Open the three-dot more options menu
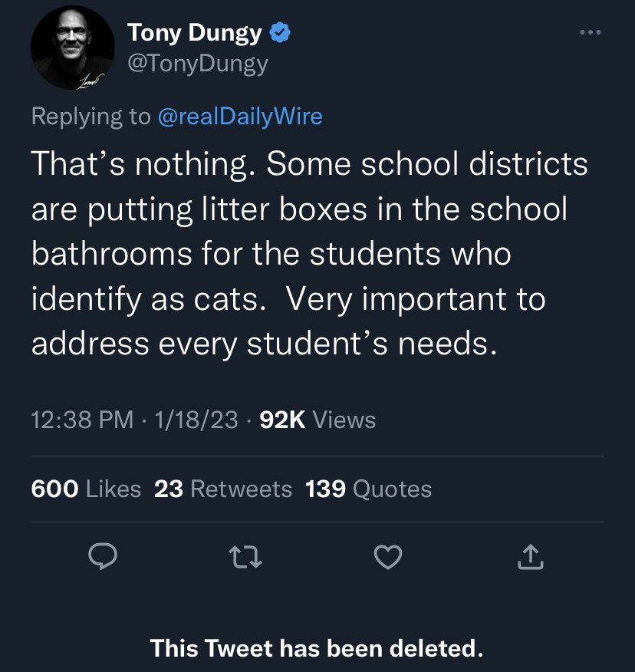This screenshot has width=635, height=672. pyautogui.click(x=590, y=33)
